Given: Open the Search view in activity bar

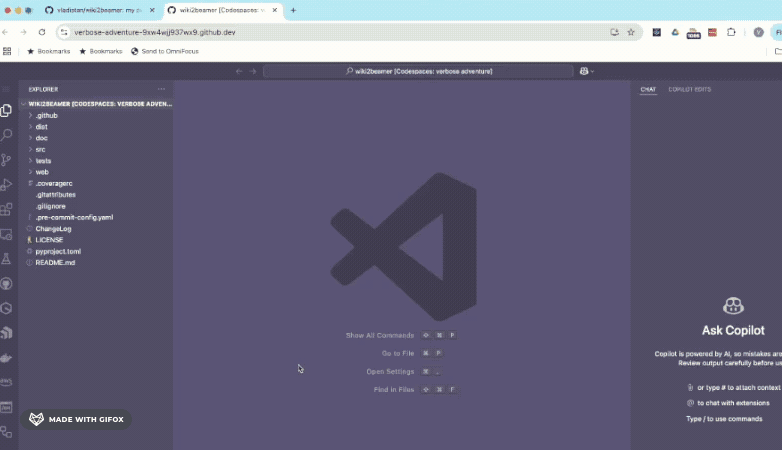Looking at the screenshot, I should point(6,135).
